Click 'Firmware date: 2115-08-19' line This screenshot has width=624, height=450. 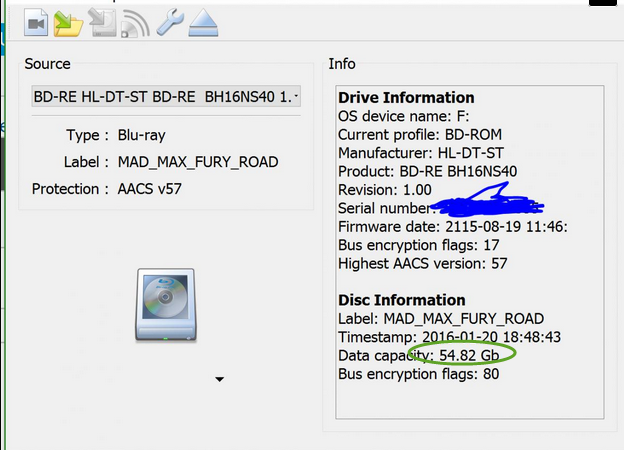[x=452, y=226]
